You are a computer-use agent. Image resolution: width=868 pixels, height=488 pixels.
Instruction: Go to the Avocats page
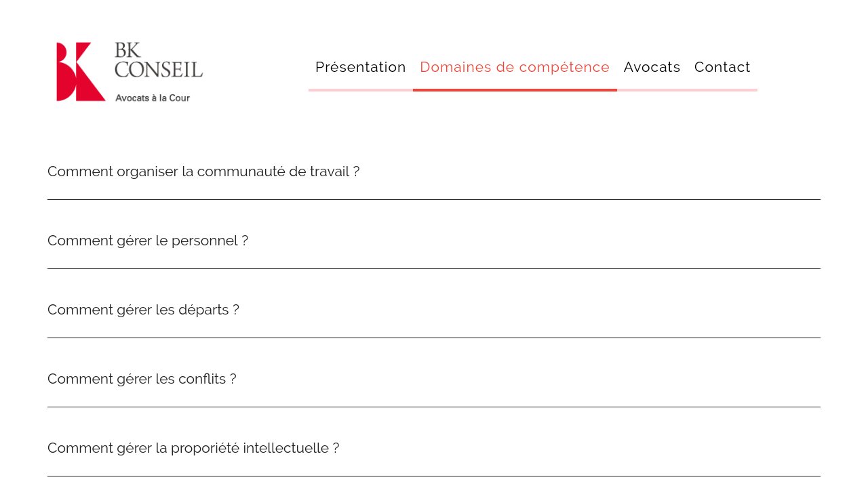coord(652,67)
